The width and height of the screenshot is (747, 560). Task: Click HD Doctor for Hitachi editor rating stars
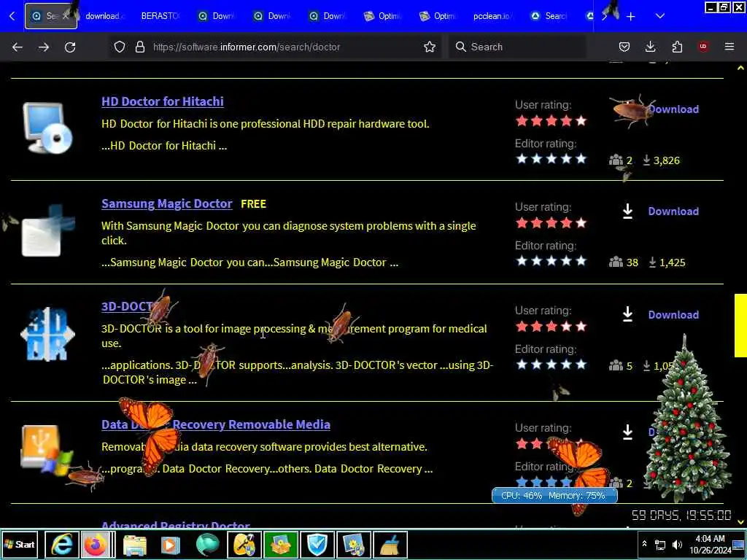tap(551, 158)
